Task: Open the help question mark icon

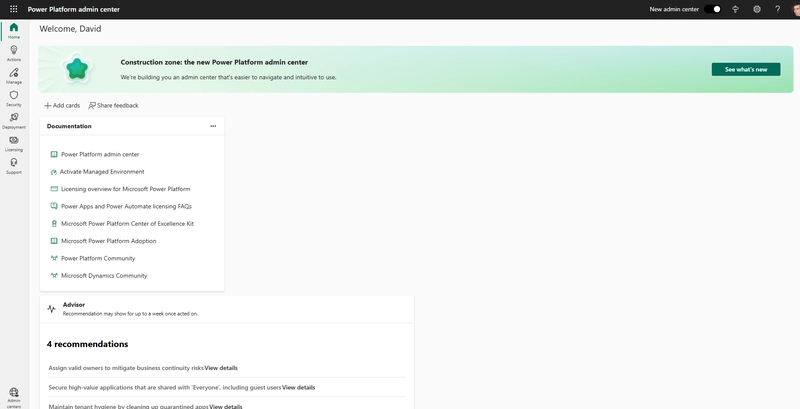Action: click(x=777, y=9)
